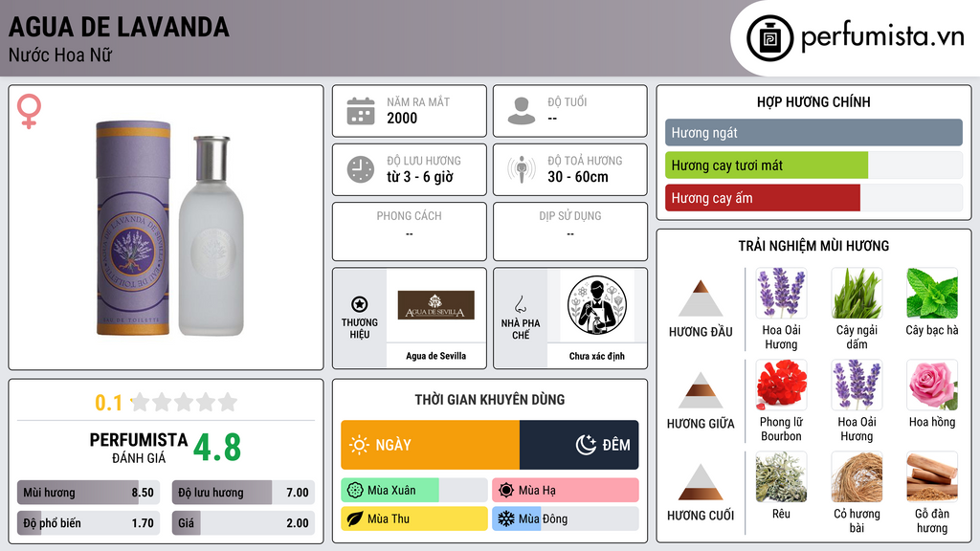
Task: Click the Giá 2.00 rating bar
Action: 243,523
